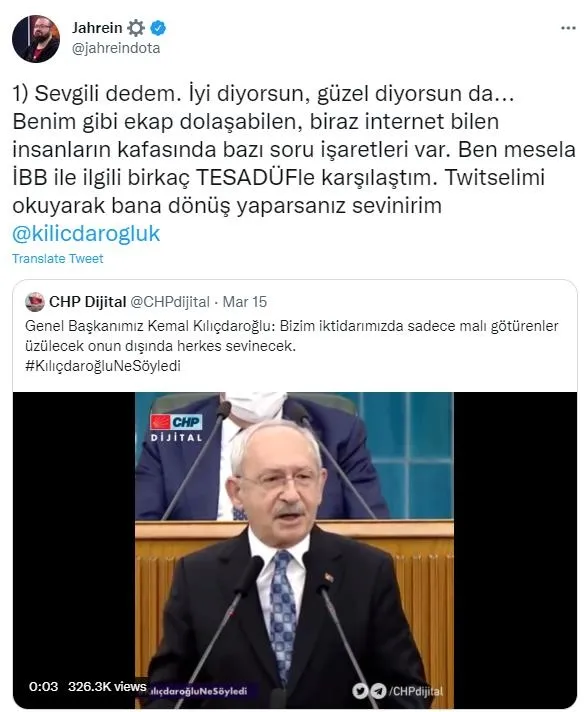Open the #KılıçdaroğluNeSöyledi hashtag
Viewport: 588px width, 712px height.
click(103, 366)
